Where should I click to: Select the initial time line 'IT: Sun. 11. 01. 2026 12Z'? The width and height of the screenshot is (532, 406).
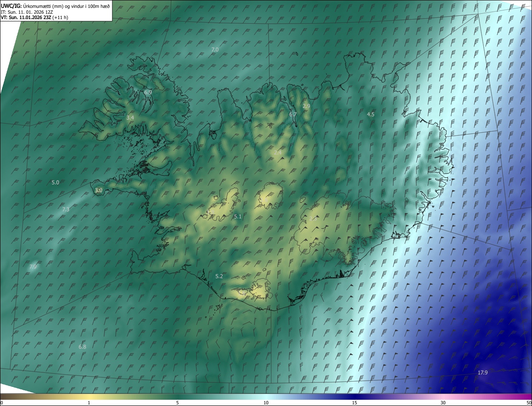27,12
